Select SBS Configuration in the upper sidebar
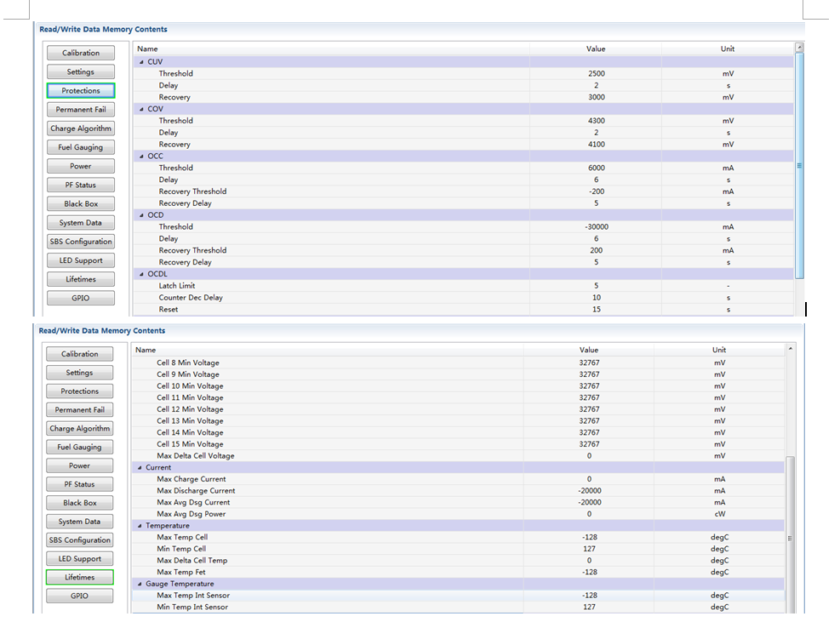This screenshot has width=840, height=622. click(81, 242)
